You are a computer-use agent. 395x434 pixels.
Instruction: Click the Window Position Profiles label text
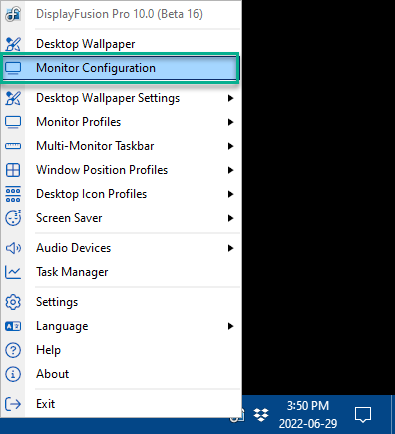pyautogui.click(x=102, y=170)
